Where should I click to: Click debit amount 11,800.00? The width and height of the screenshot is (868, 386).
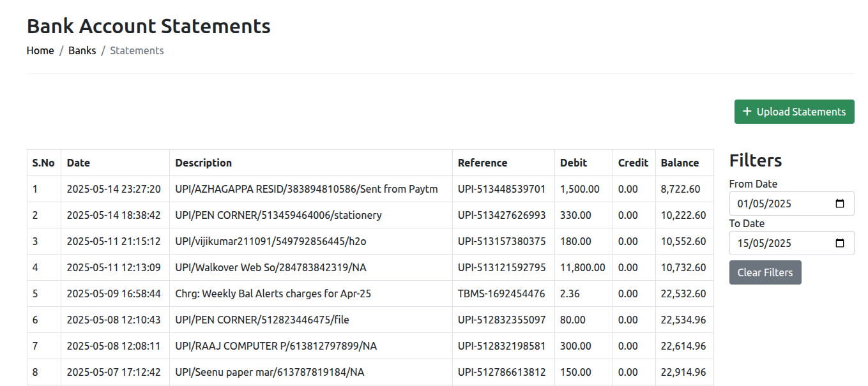coord(582,267)
